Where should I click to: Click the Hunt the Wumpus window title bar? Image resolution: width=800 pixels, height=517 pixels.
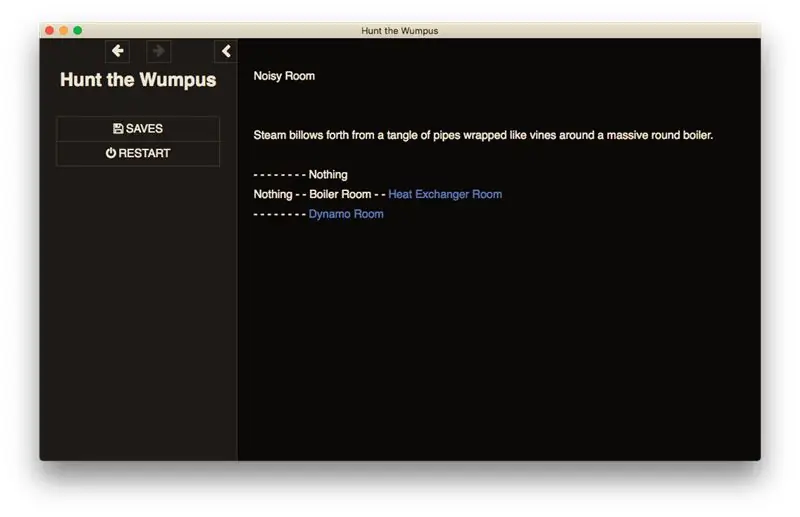click(x=400, y=31)
